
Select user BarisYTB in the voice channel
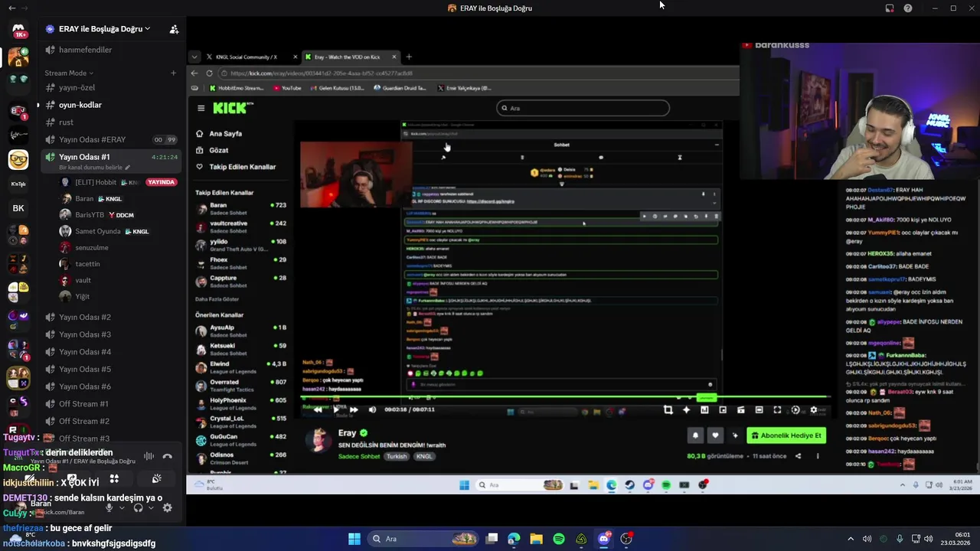pyautogui.click(x=119, y=215)
